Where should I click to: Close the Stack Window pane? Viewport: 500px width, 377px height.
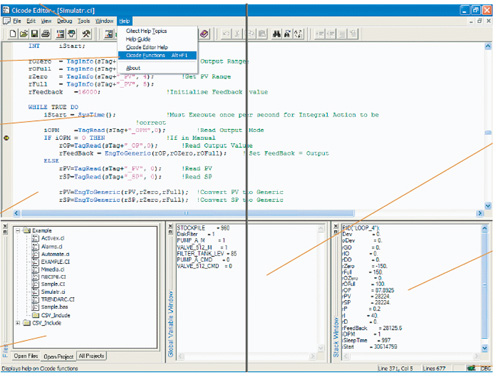pyautogui.click(x=336, y=226)
